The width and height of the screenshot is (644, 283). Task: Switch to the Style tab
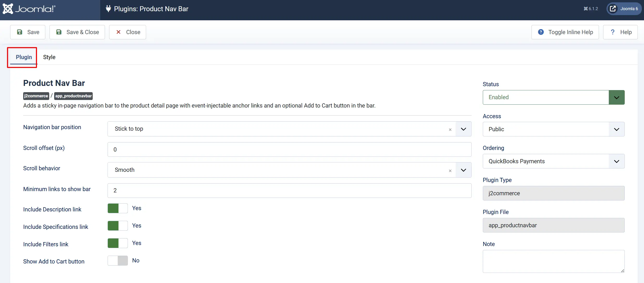coord(49,57)
